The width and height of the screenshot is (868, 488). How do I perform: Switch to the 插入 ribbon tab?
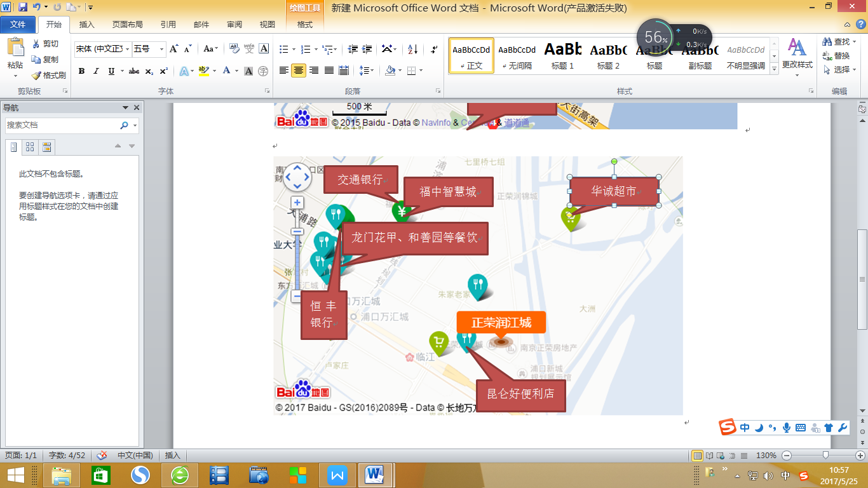coord(87,25)
